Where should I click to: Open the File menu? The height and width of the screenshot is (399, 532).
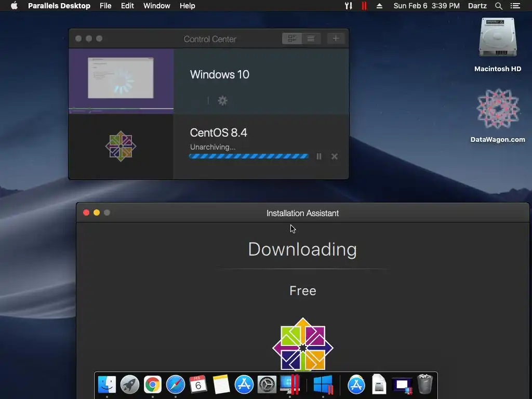click(105, 6)
